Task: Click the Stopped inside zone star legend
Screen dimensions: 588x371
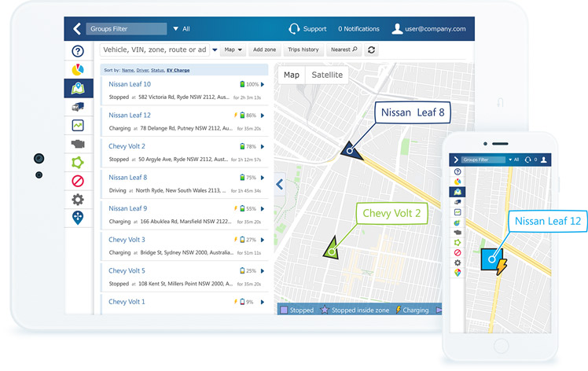Action: (325, 310)
